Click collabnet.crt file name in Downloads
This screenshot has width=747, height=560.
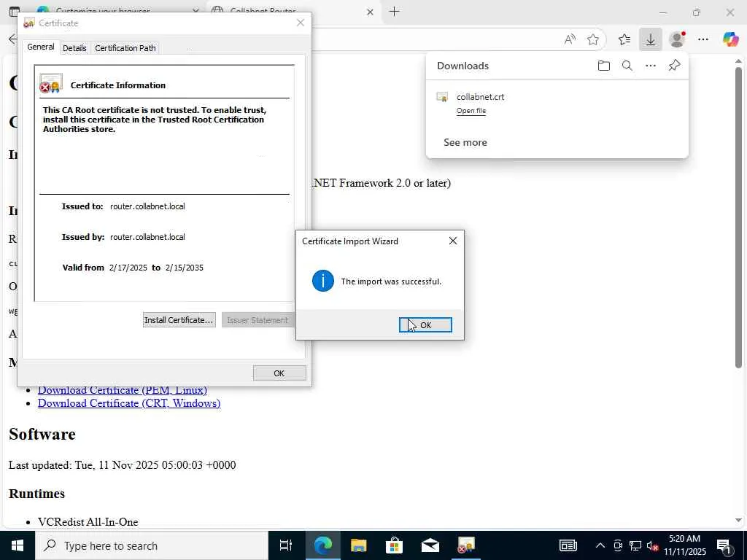click(x=480, y=97)
